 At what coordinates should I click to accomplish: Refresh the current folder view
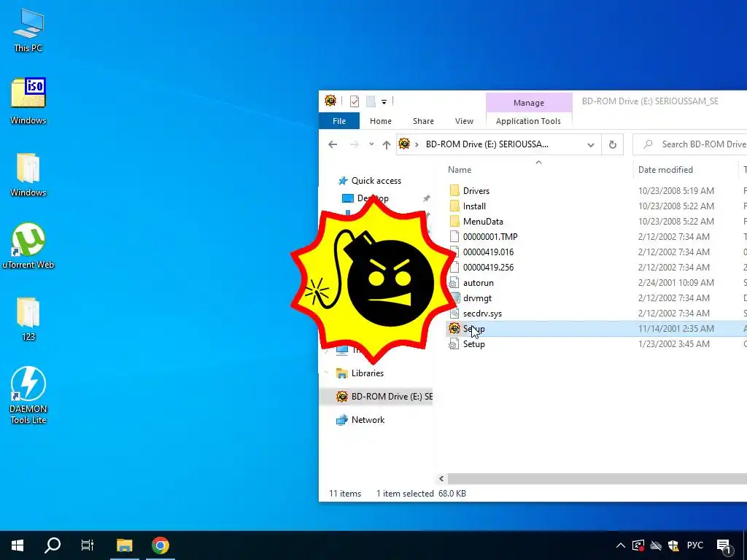613,145
